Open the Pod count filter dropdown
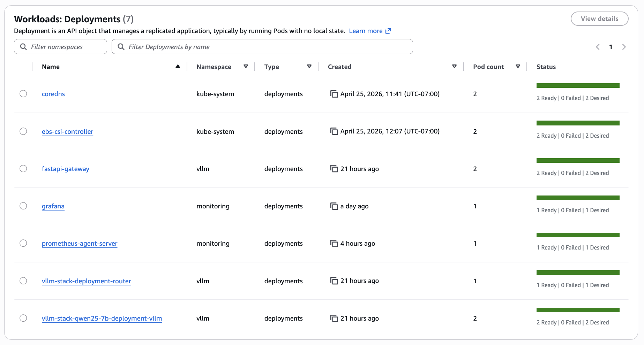 tap(518, 66)
